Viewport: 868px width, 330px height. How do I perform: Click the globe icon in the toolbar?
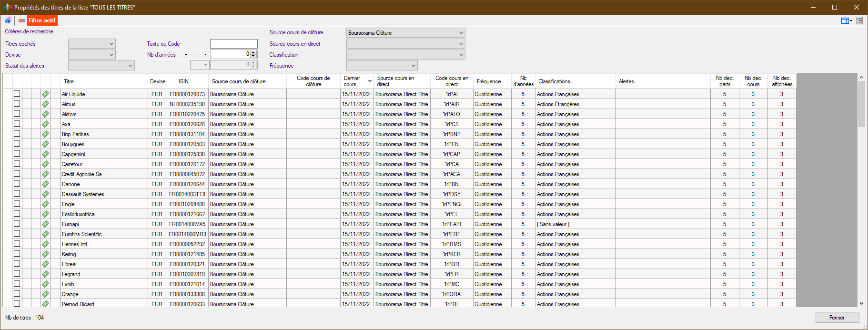(x=8, y=20)
